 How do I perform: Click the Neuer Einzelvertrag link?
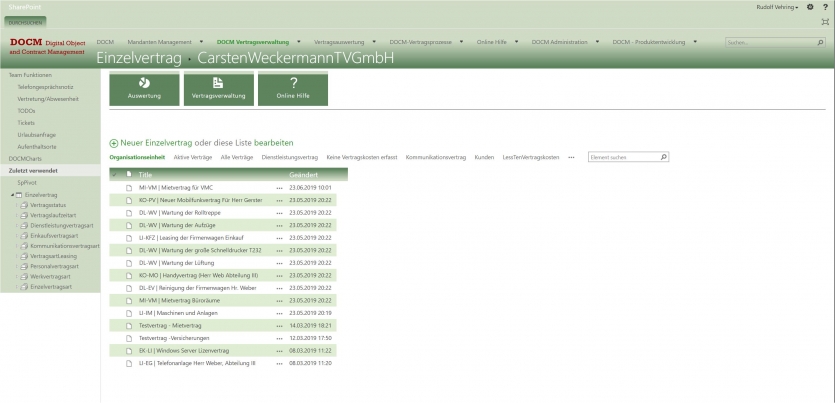tap(156, 143)
